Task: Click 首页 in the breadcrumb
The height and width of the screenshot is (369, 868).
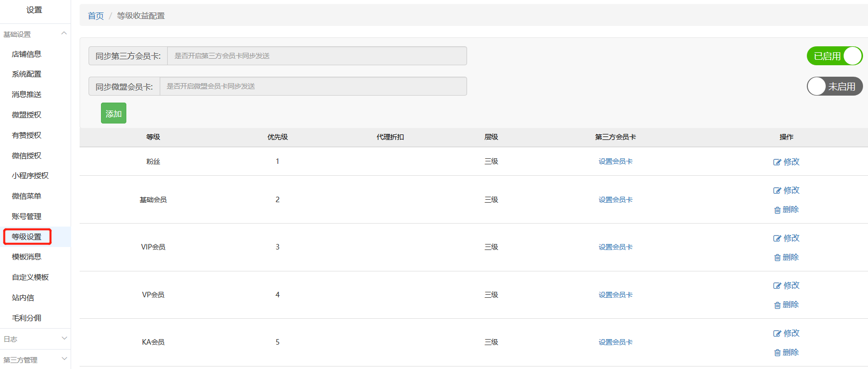Action: (x=96, y=16)
